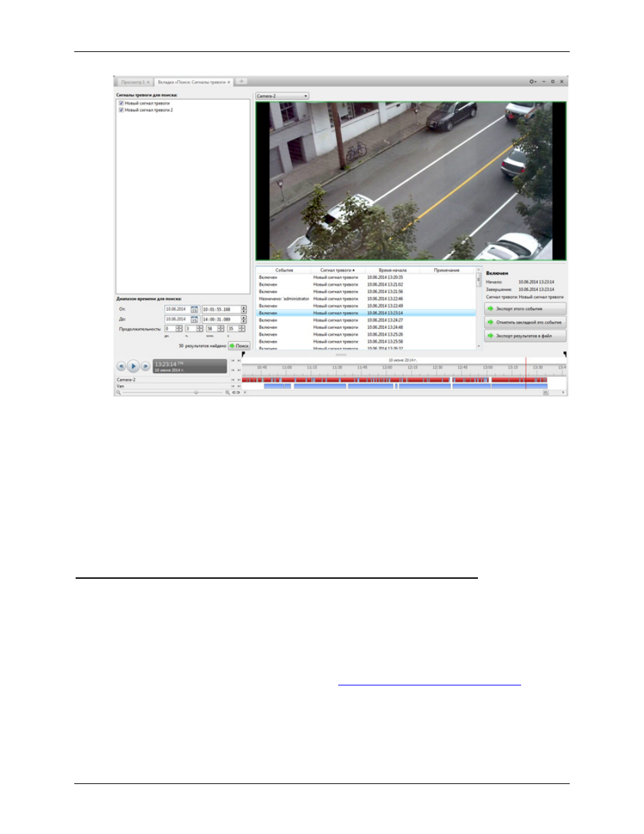Viewport: 644px width, 834px height.
Task: Jump to previous Van recording
Action: click(x=233, y=386)
